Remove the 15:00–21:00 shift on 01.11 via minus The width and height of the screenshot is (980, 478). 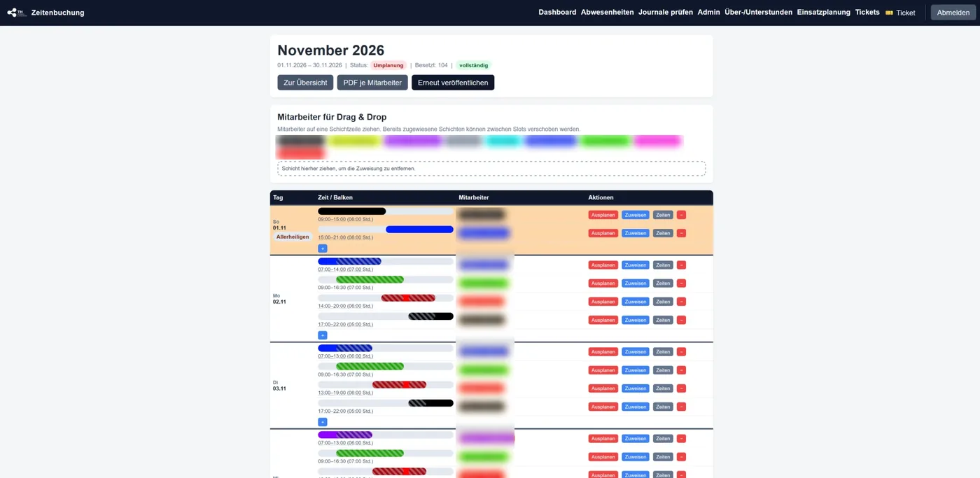(681, 233)
